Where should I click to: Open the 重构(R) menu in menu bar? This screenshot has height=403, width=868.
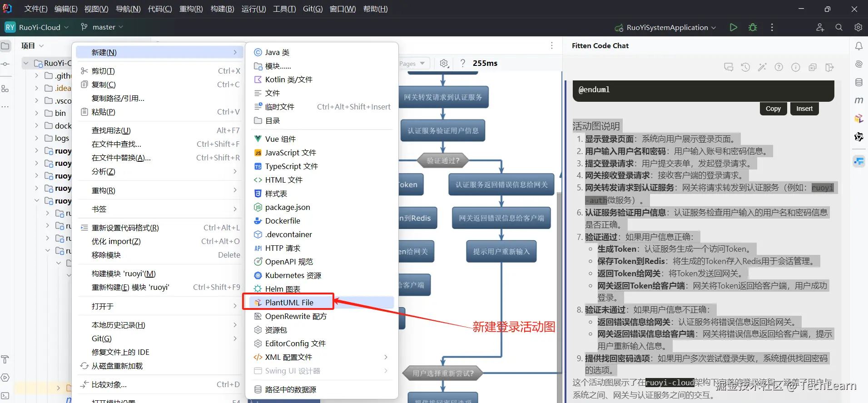(191, 9)
